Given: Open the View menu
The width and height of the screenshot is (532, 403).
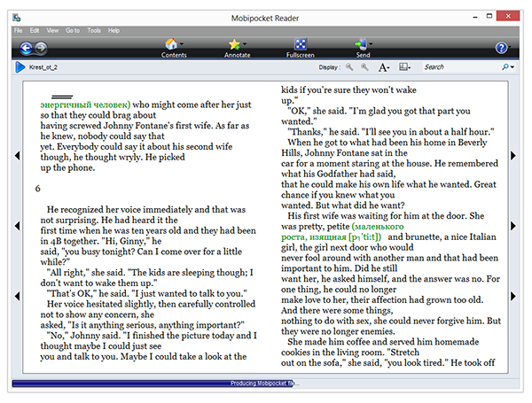Looking at the screenshot, I should point(51,30).
